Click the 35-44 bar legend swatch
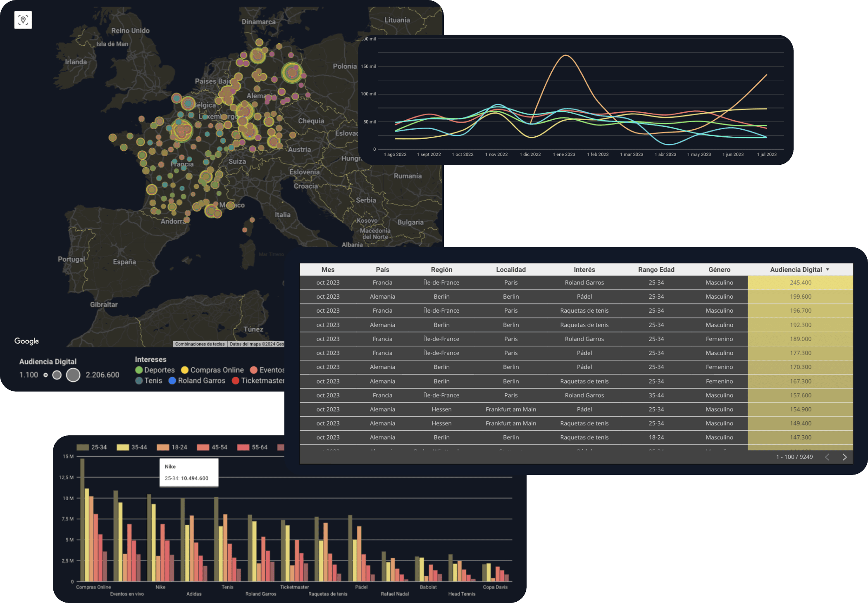This screenshot has width=868, height=603. [x=123, y=447]
